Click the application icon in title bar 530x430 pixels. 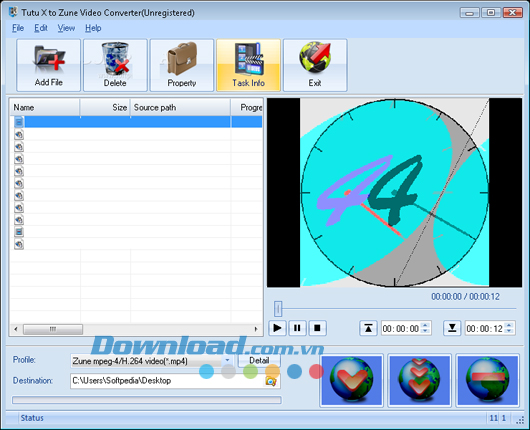click(x=13, y=12)
